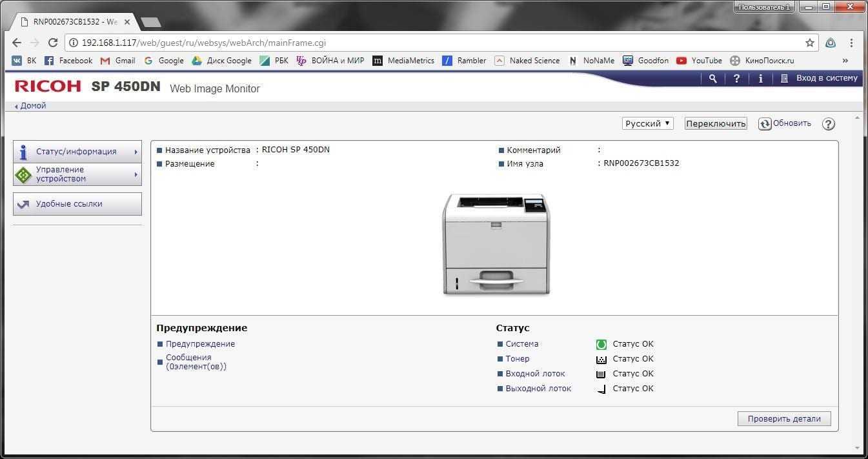868x459 pixels.
Task: Bookmark page with the star icon
Action: [810, 43]
